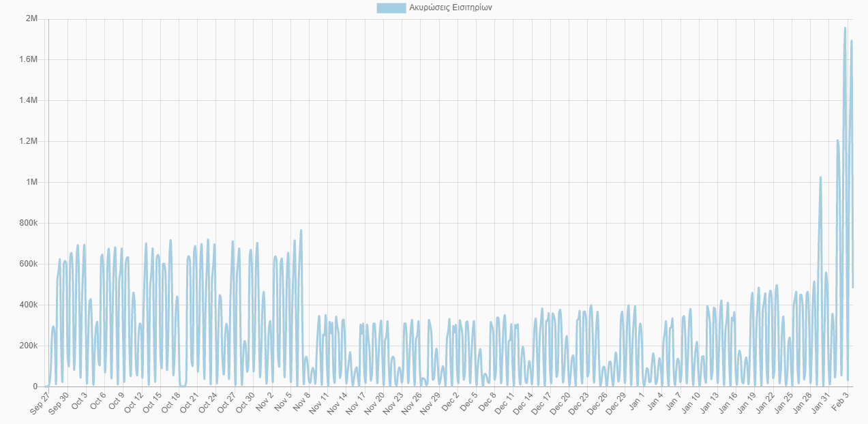Click the Nov 8 date label
The width and height of the screenshot is (868, 424).
(301, 403)
